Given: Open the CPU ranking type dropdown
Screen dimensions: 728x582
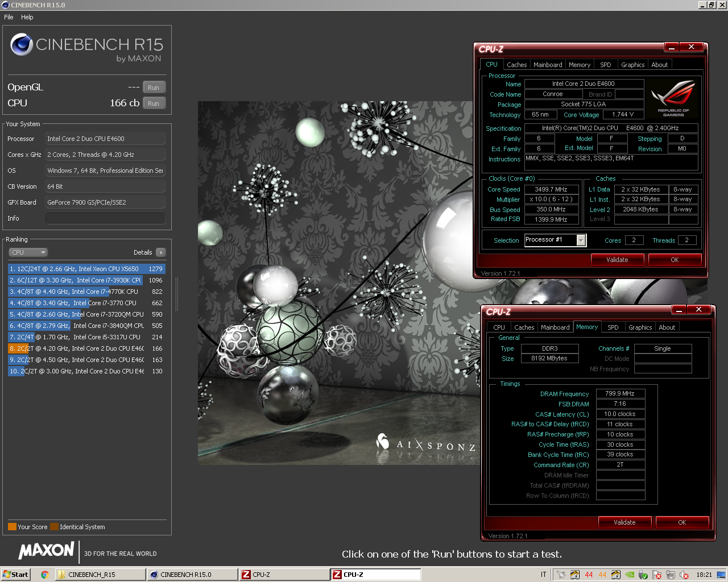Looking at the screenshot, I should tap(28, 252).
